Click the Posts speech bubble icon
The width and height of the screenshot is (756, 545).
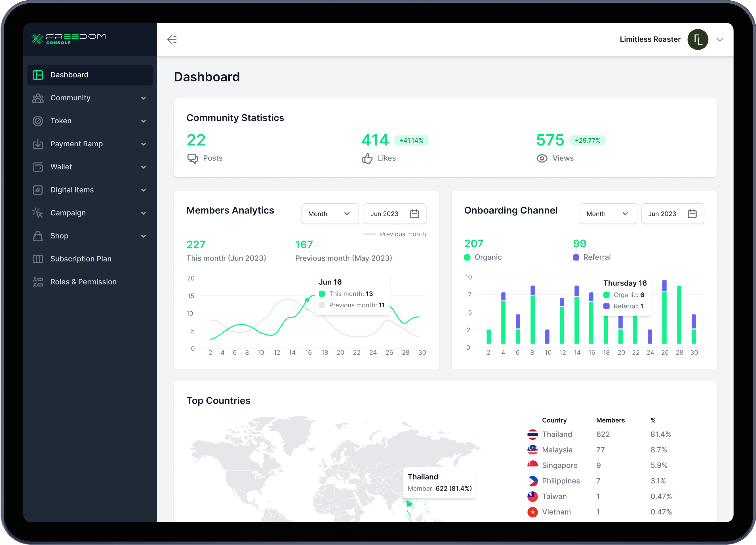192,158
